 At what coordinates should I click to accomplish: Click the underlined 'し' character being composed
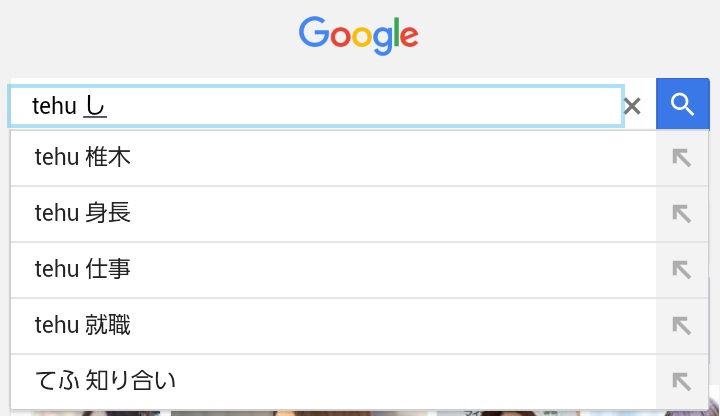coord(95,106)
